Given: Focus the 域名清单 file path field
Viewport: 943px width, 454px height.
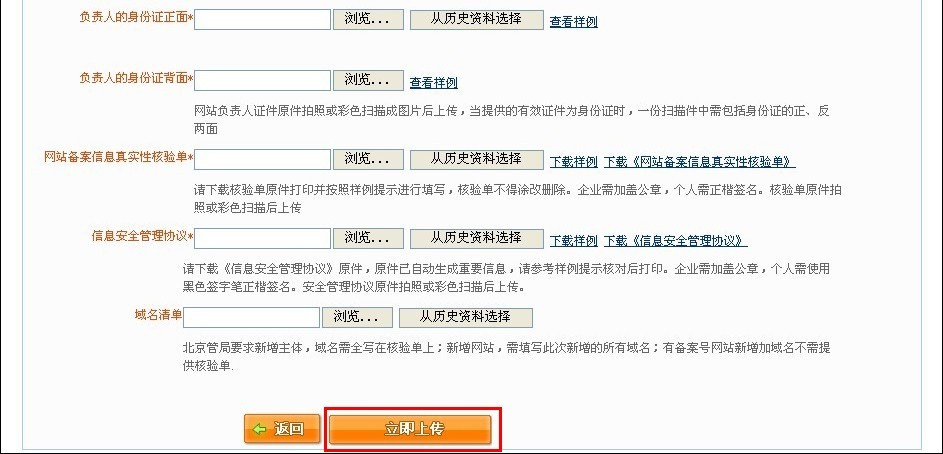Looking at the screenshot, I should 251,317.
